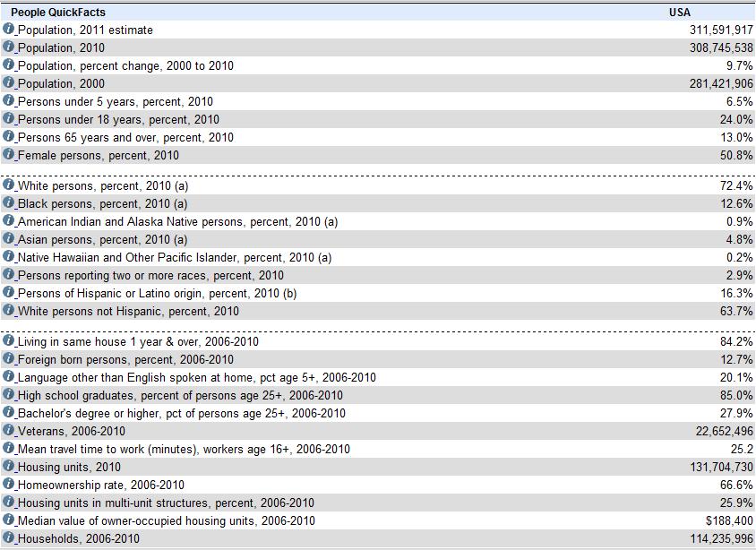Screen dimensions: 756x550
Task: Open info icon for Persons under 5 years
Action: (8, 100)
